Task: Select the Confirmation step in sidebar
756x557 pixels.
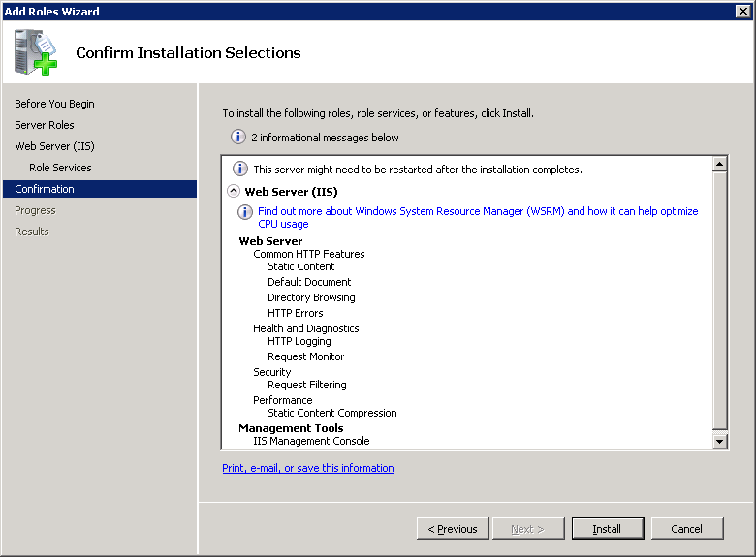Action: point(45,189)
